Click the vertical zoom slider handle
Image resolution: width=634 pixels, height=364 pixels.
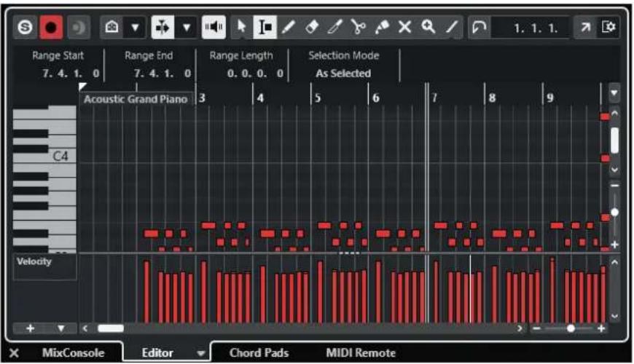[614, 212]
